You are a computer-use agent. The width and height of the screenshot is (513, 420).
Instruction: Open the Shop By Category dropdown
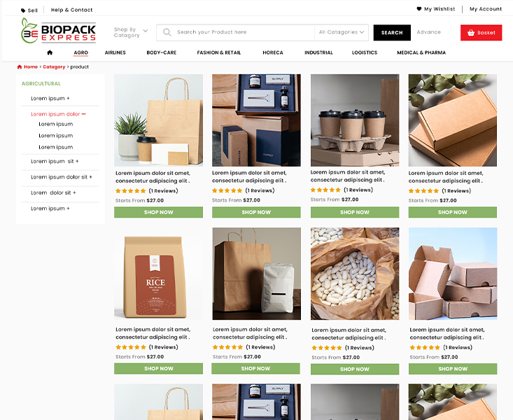point(131,32)
